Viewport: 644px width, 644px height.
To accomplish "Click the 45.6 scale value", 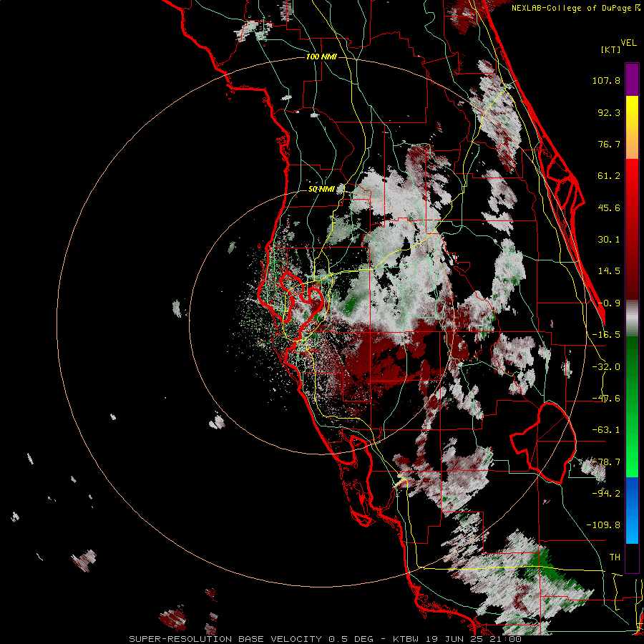I will pos(609,208).
